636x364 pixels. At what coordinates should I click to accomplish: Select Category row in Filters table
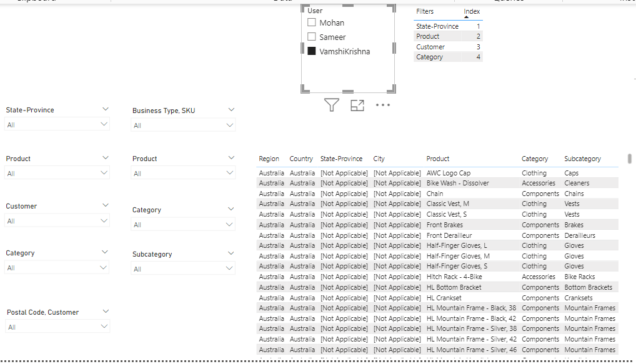coord(448,57)
